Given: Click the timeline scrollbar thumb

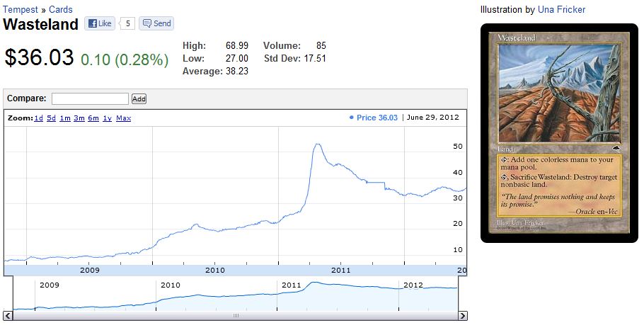Looking at the screenshot, I should tap(236, 316).
